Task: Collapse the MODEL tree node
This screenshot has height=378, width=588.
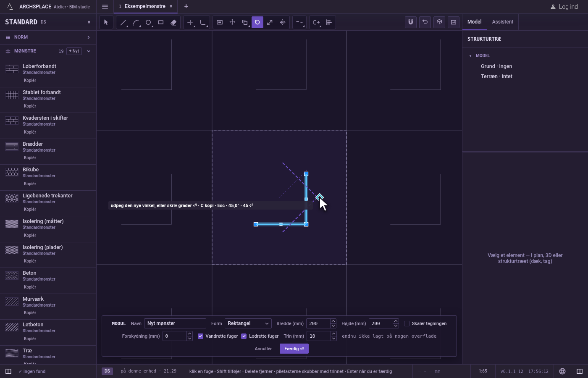Action: tap(470, 56)
